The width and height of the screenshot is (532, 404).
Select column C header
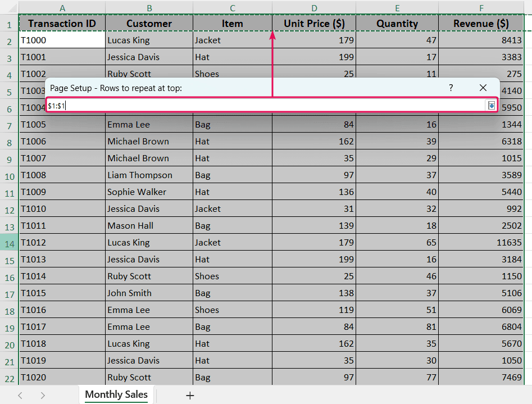pyautogui.click(x=233, y=8)
